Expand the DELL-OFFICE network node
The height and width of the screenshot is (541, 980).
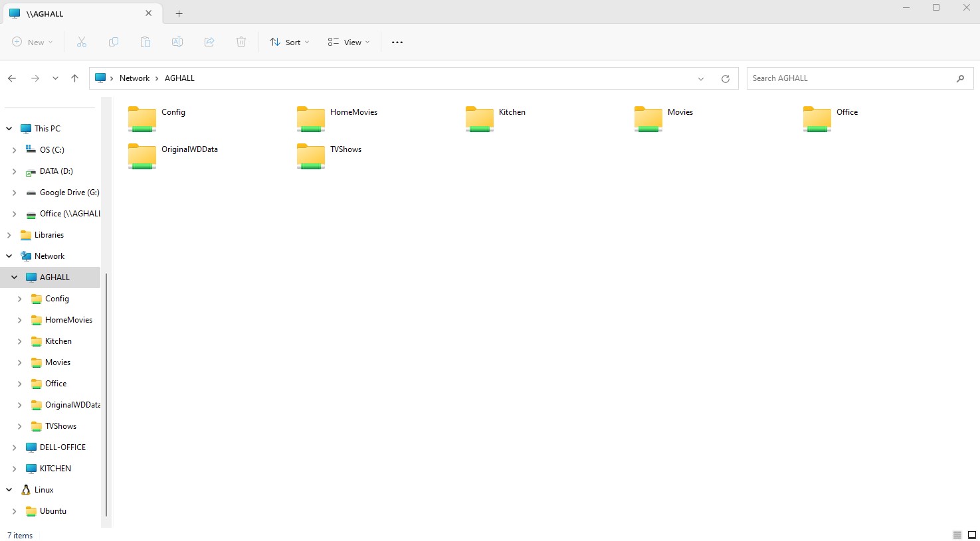click(15, 447)
